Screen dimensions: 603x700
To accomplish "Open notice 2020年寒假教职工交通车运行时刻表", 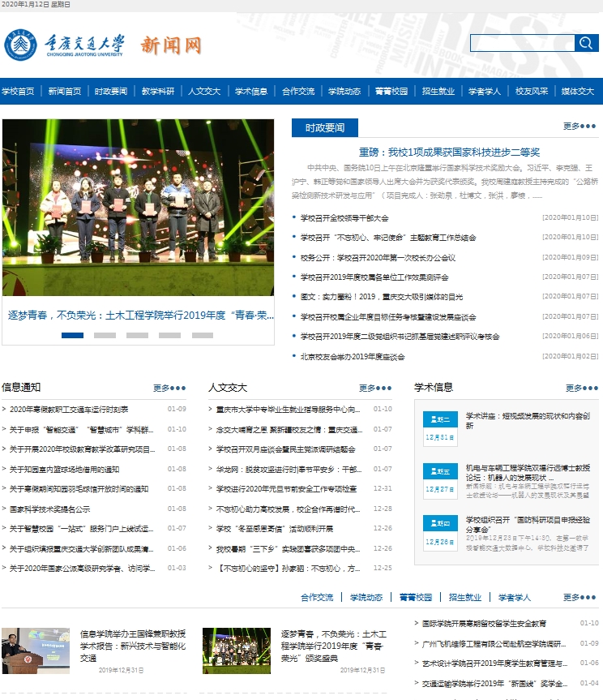I will point(69,410).
